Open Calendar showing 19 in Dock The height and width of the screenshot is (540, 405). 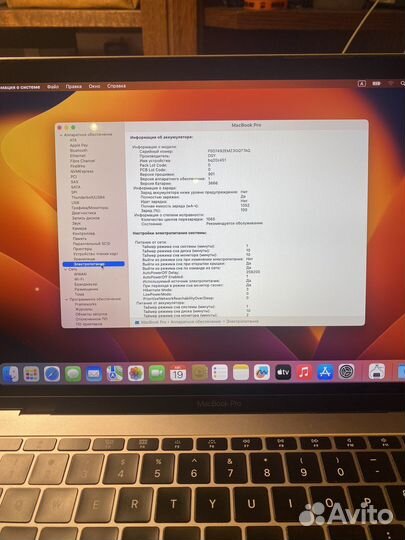(178, 373)
